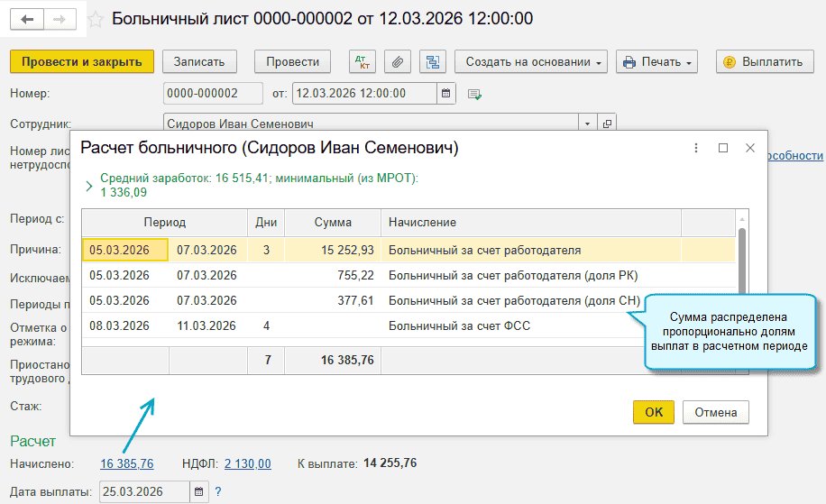The height and width of the screenshot is (504, 826).
Task: Open the Начислено 16 385,76 link
Action: coord(127,463)
